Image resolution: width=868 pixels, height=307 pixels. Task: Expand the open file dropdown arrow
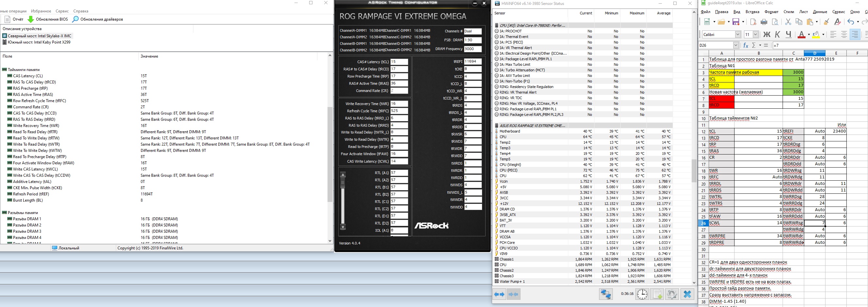tap(729, 22)
